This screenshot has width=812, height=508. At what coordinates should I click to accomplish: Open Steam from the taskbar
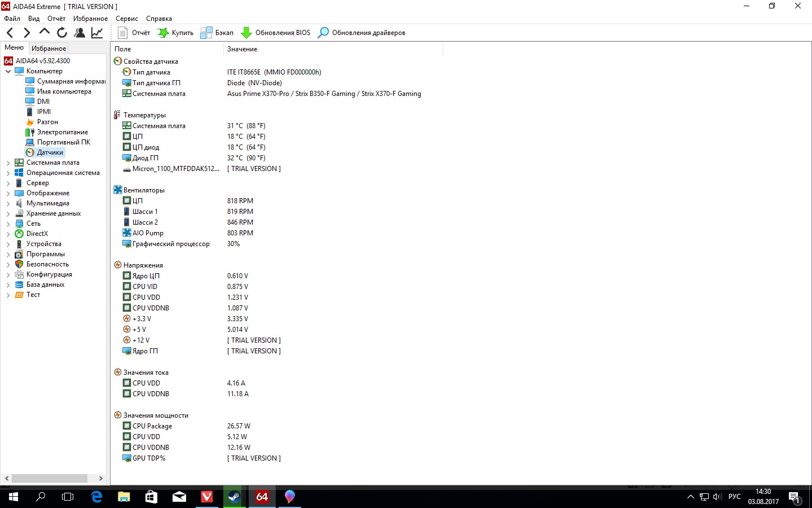coord(234,497)
